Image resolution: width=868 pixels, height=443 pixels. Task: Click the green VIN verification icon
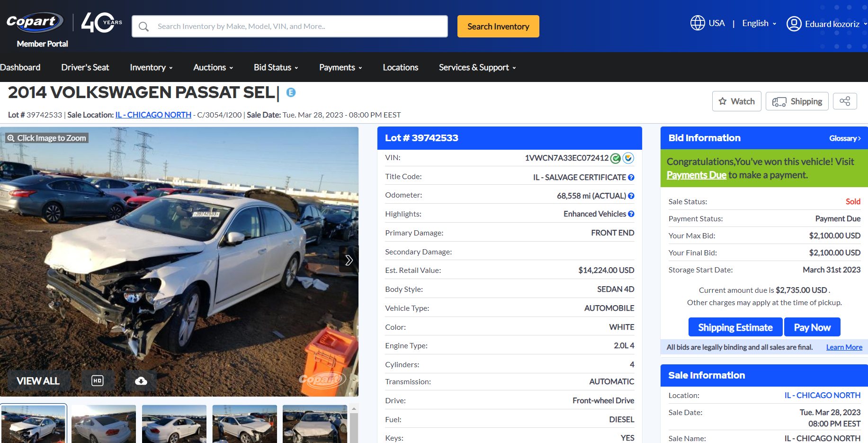point(616,158)
